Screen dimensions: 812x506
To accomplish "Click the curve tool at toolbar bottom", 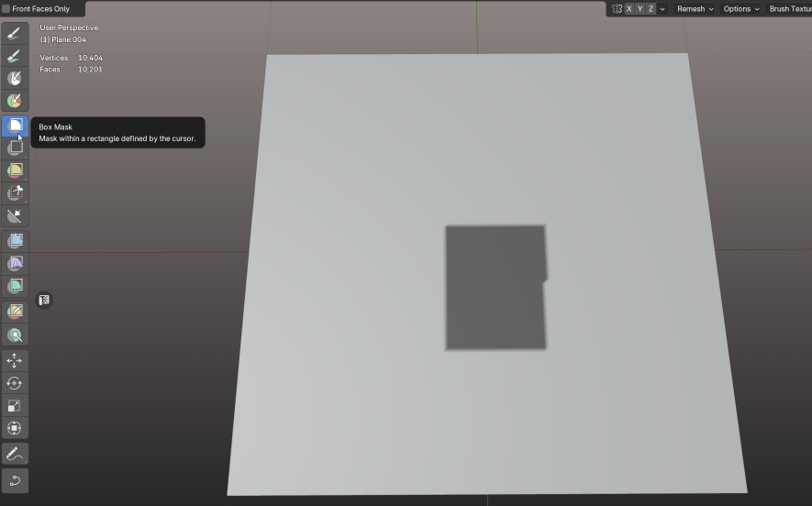I will tap(15, 480).
